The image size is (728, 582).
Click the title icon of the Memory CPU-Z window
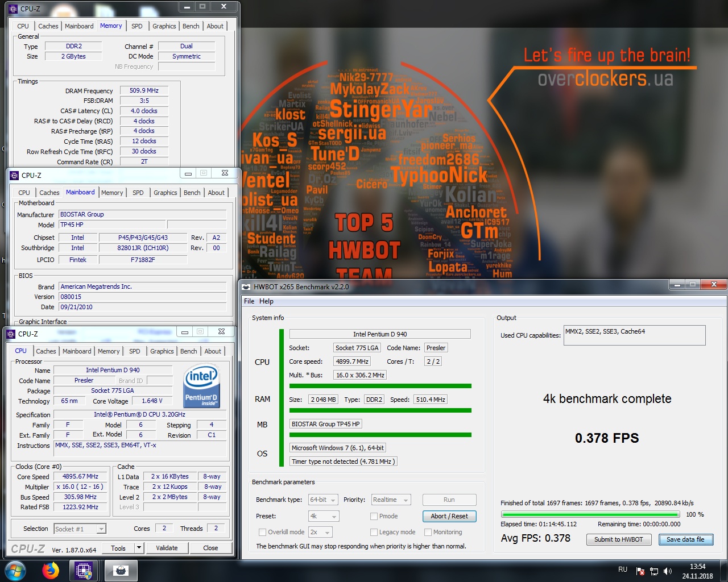(x=13, y=9)
